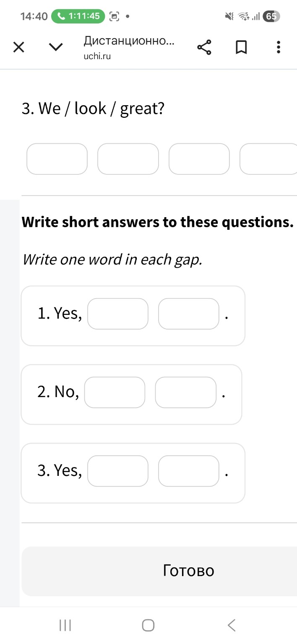Viewport: 297px width, 644px height.
Task: Bookmark this page
Action: point(241,47)
